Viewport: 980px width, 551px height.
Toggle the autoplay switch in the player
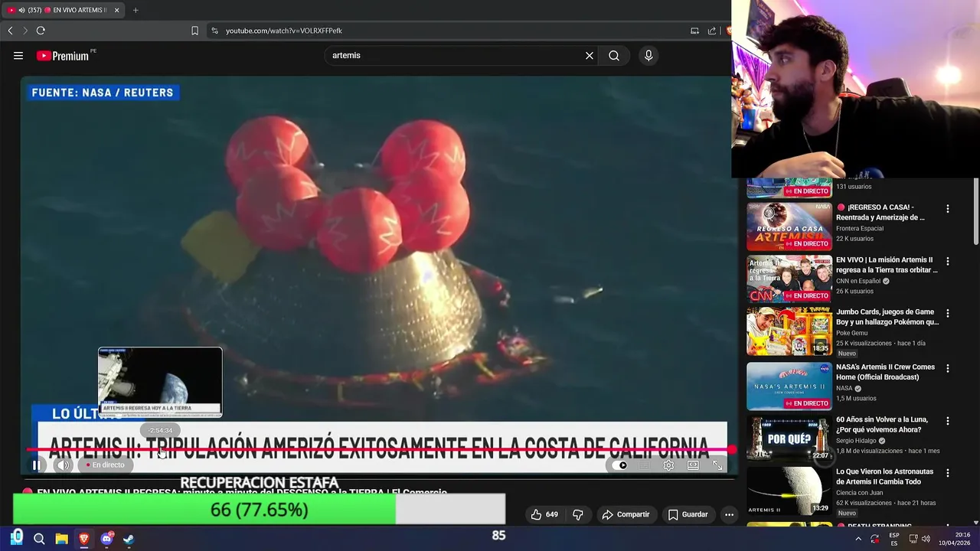pos(621,465)
